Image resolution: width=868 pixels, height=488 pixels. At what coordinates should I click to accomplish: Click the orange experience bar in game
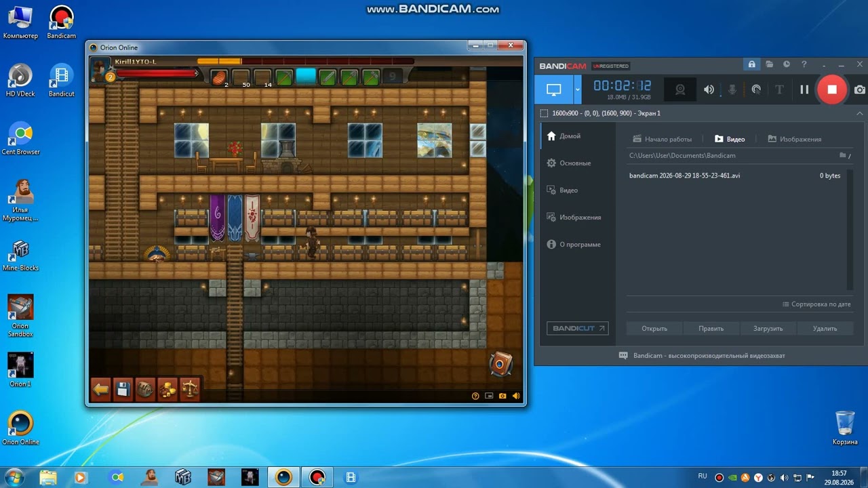[x=305, y=61]
